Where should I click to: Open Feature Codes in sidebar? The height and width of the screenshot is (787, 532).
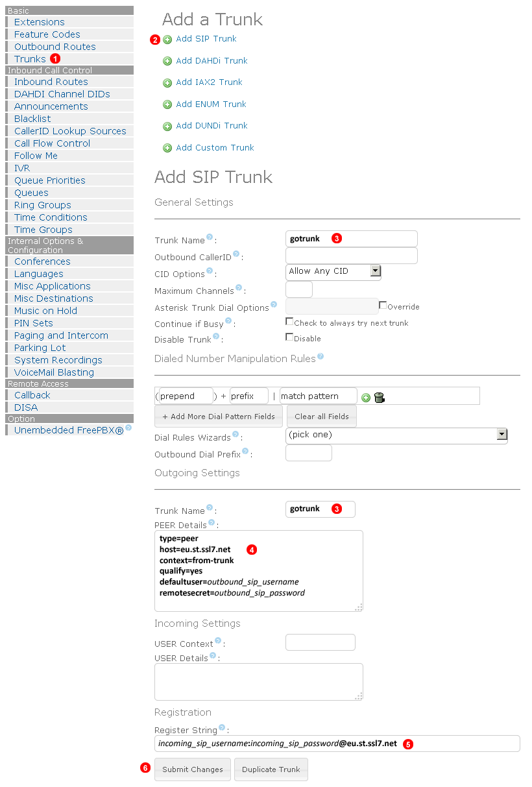[47, 34]
